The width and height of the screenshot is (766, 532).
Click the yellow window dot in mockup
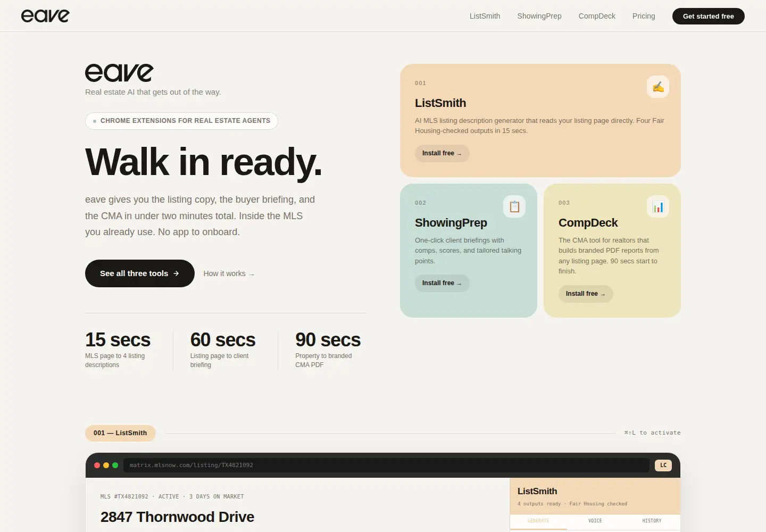106,465
